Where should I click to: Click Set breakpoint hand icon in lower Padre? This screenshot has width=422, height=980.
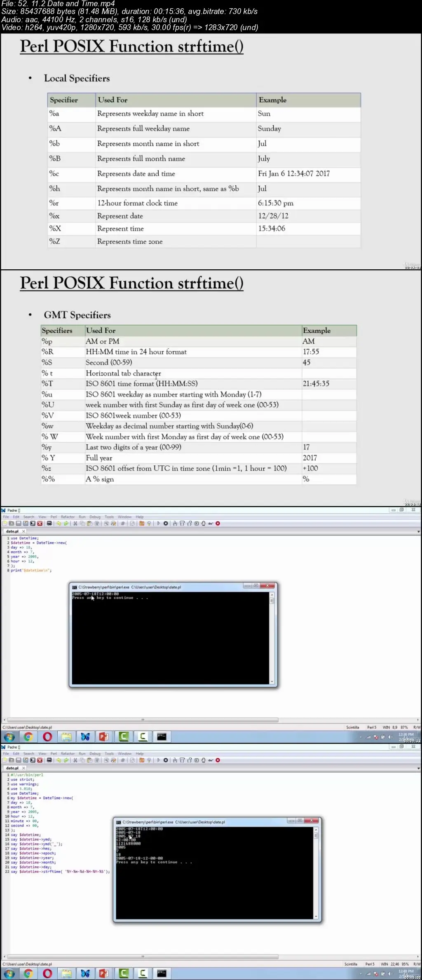pos(204,760)
